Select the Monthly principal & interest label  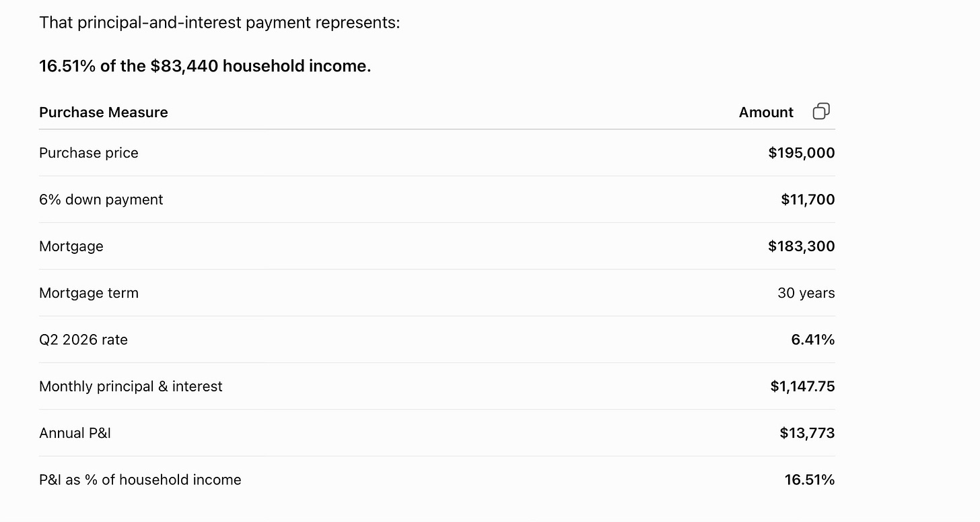pyautogui.click(x=131, y=387)
